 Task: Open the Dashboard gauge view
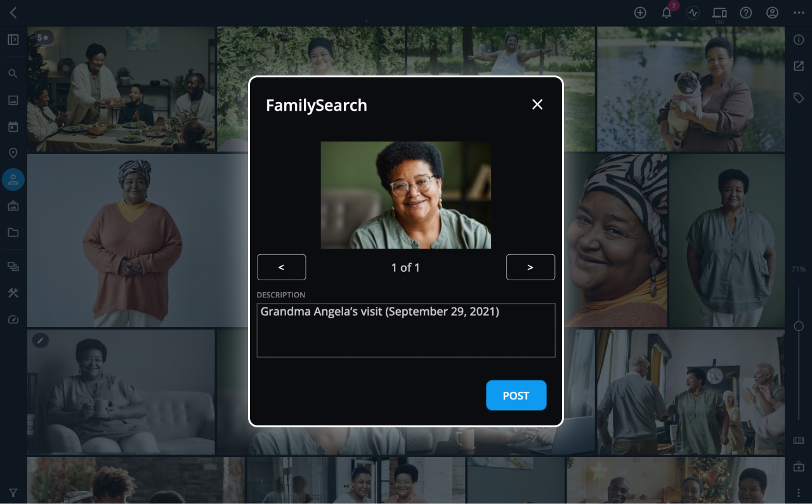[13, 320]
